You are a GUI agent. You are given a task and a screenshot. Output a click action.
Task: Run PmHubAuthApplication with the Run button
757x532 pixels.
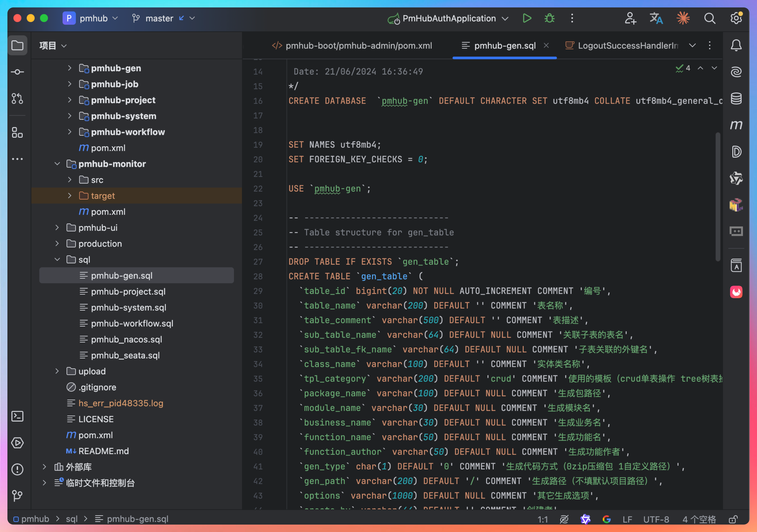527,18
